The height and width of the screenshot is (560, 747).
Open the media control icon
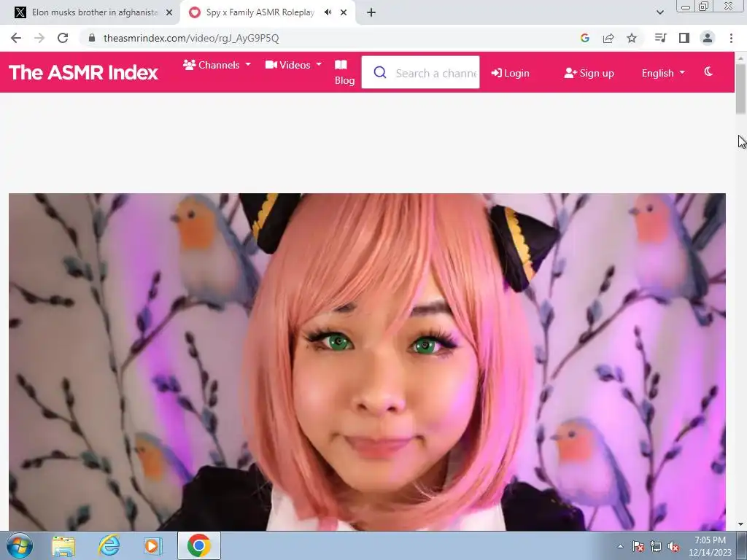pyautogui.click(x=660, y=38)
